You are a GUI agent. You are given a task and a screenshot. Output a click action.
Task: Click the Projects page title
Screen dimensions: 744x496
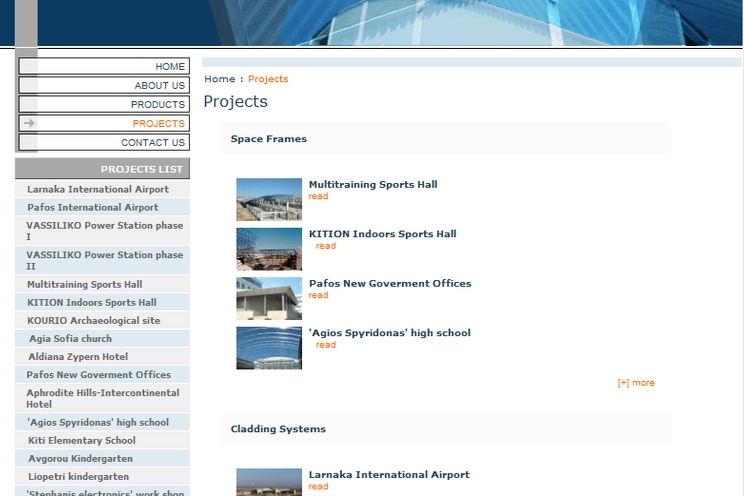[x=235, y=102]
